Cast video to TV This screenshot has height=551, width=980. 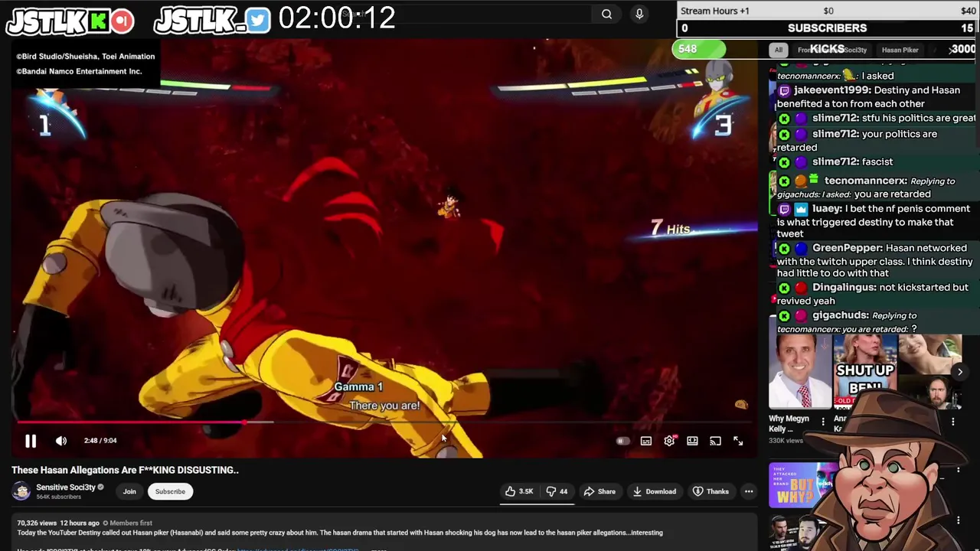(x=715, y=441)
